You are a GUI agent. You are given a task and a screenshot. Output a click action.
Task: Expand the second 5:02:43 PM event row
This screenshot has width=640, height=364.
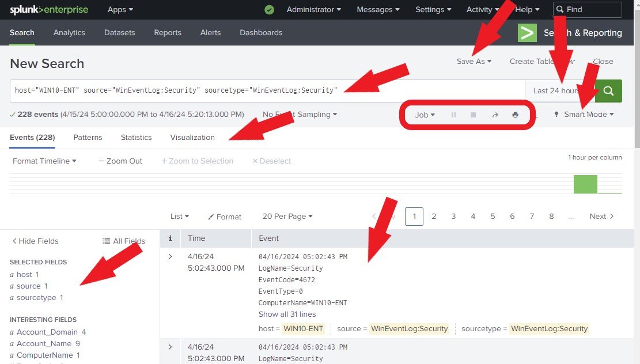pos(170,347)
